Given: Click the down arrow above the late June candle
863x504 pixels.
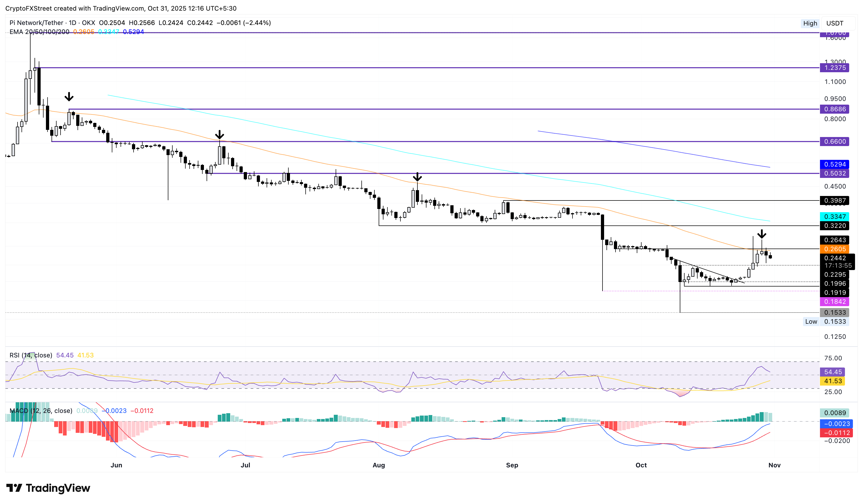Looking at the screenshot, I should [x=220, y=134].
